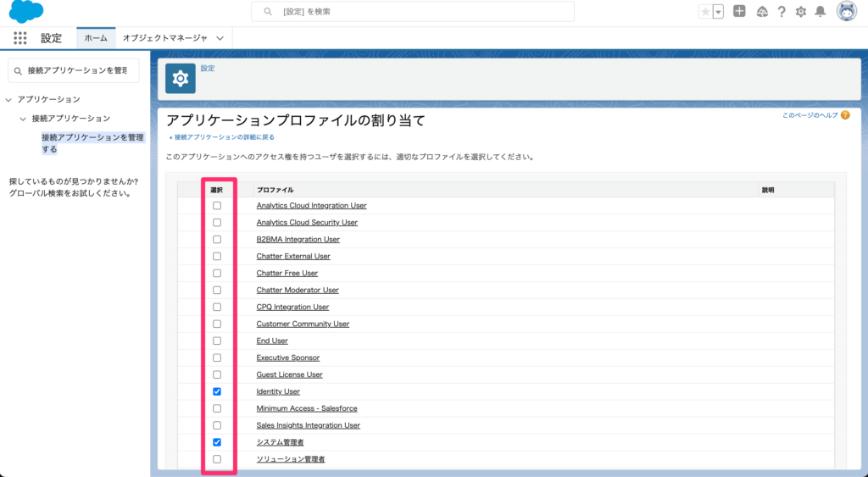Viewport: 868px width, 477px height.
Task: Open このページのヘルプ link
Action: (810, 115)
